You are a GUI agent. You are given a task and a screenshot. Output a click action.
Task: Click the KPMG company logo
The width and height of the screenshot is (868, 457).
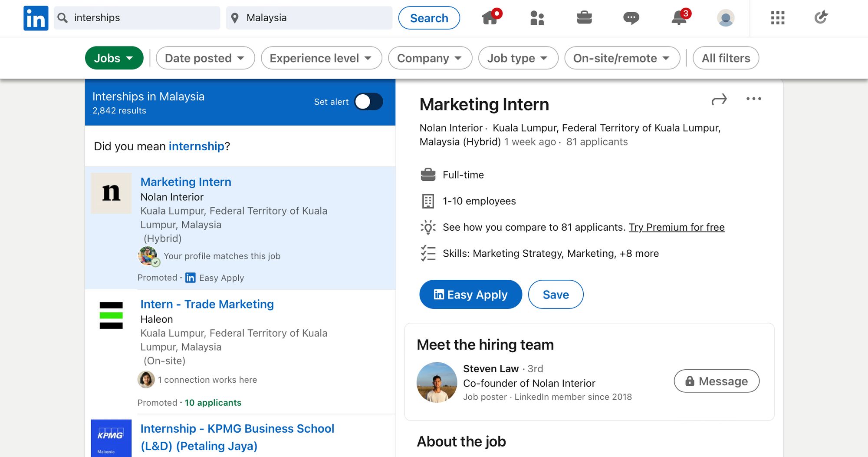(111, 438)
